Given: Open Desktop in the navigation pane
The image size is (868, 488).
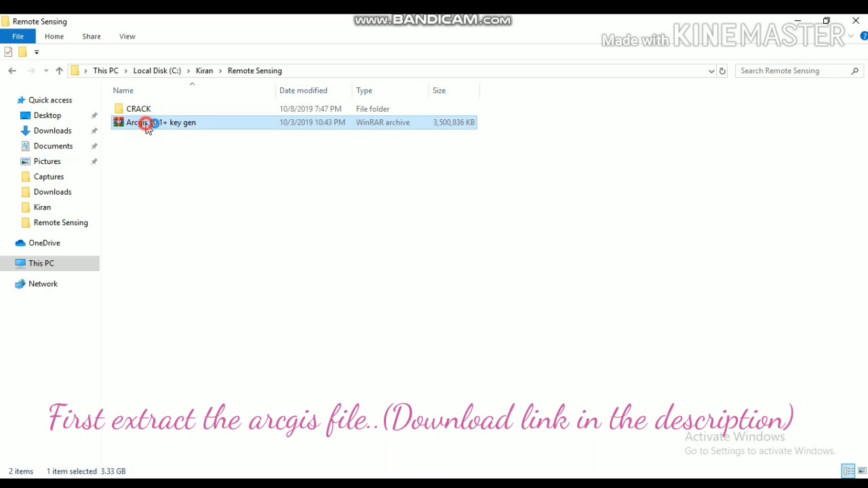Looking at the screenshot, I should (x=47, y=115).
